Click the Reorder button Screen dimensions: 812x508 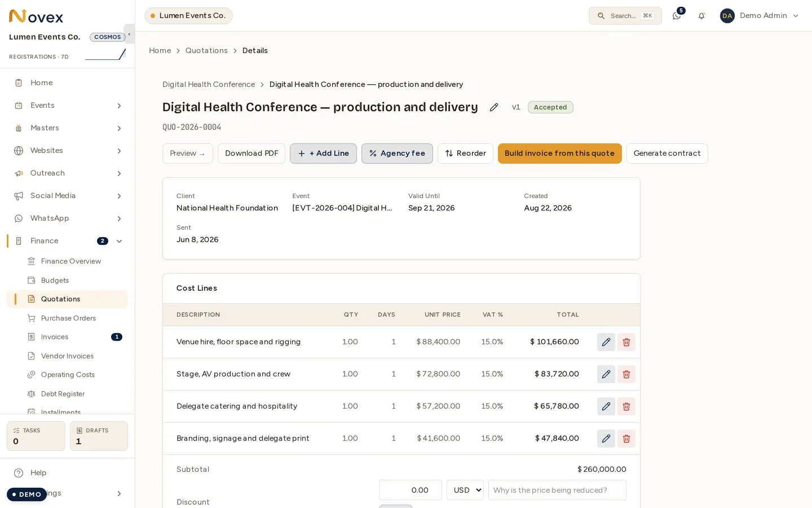click(465, 154)
